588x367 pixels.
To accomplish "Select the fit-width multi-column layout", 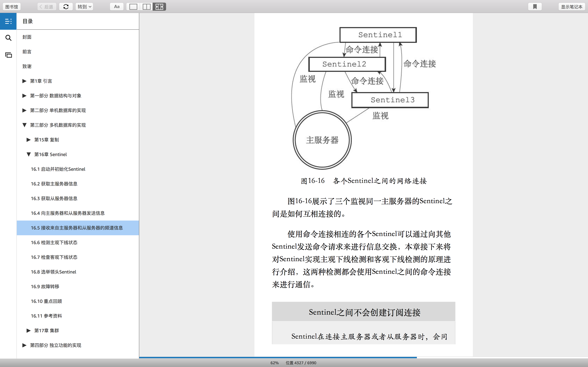I will [x=159, y=7].
